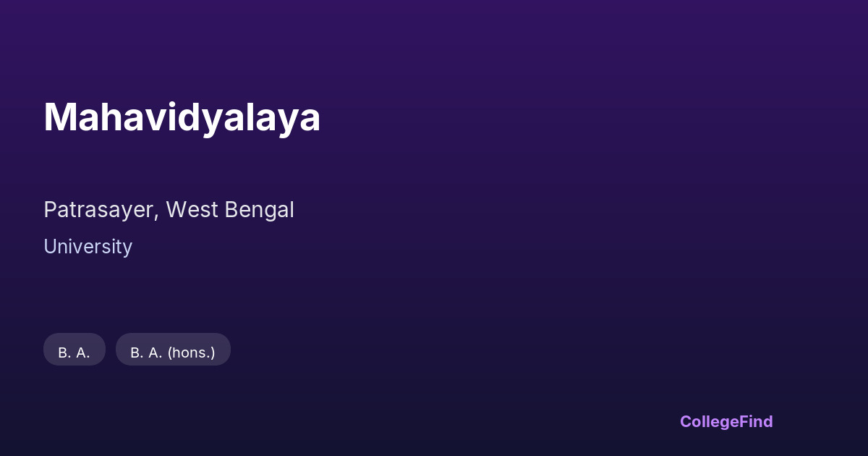Open the CollegeFind brand logo
The image size is (868, 456).
[x=726, y=421]
